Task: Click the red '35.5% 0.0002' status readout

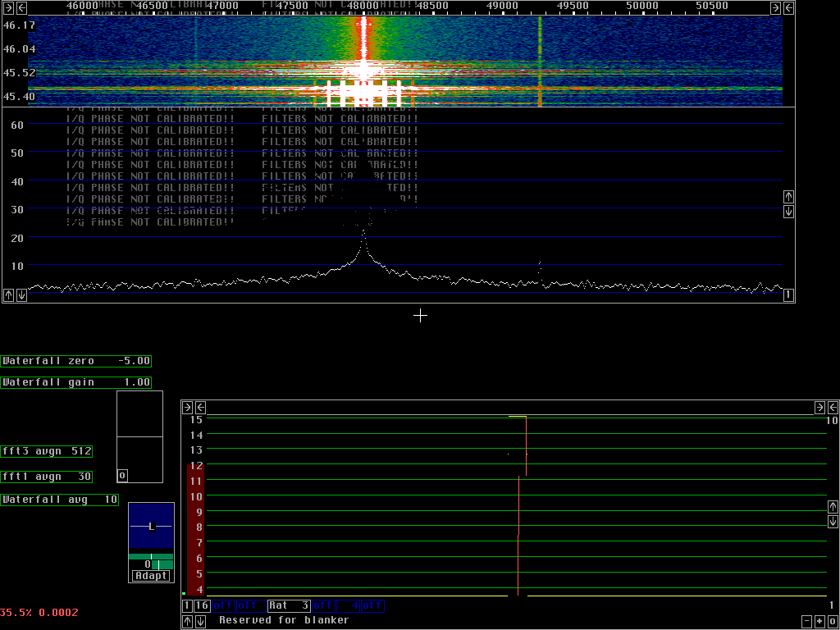Action: click(x=39, y=612)
